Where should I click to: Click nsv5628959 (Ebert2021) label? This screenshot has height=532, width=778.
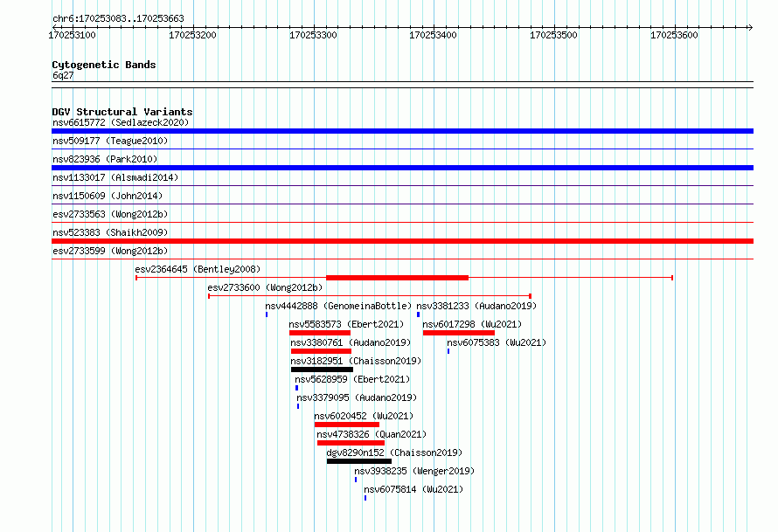[352, 379]
